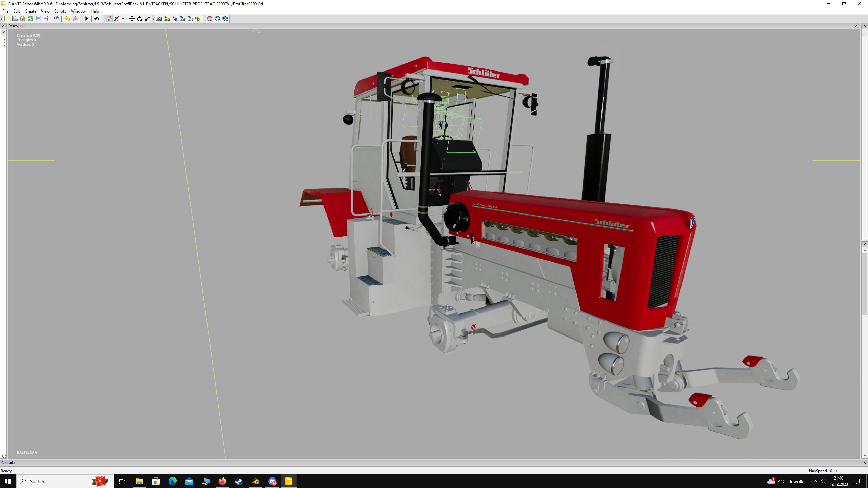Toggle the house navigation mode icon
The height and width of the screenshot is (488, 868).
coord(108,19)
